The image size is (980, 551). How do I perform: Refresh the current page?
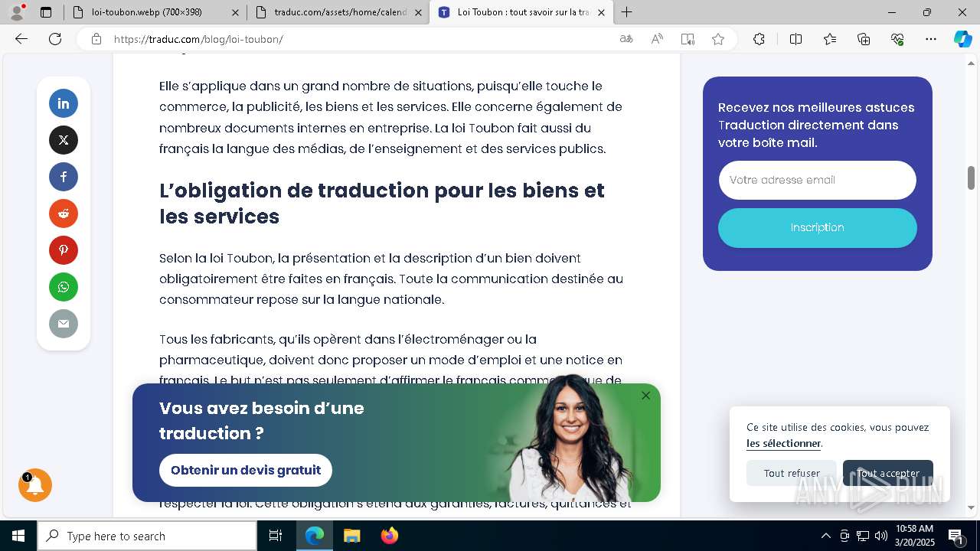pos(55,39)
